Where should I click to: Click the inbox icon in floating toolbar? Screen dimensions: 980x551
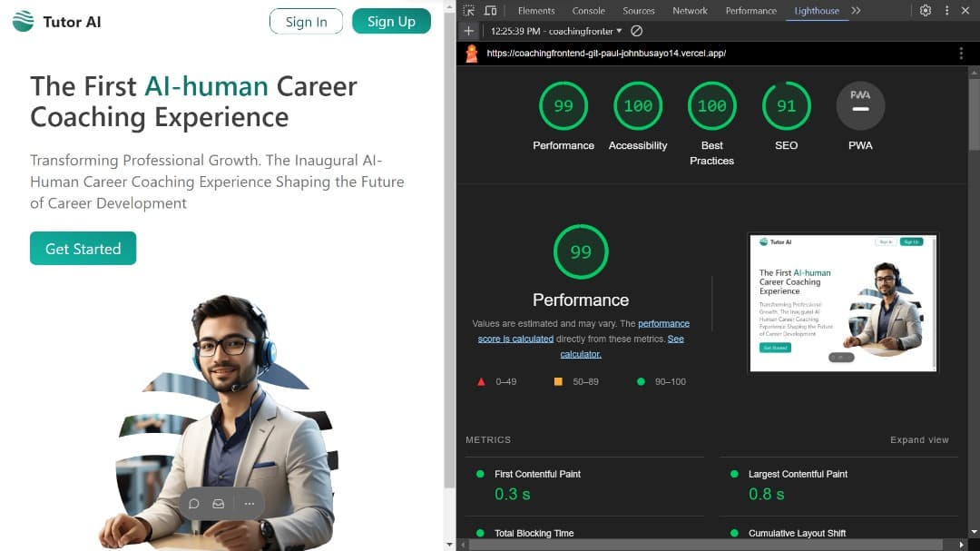tap(219, 504)
